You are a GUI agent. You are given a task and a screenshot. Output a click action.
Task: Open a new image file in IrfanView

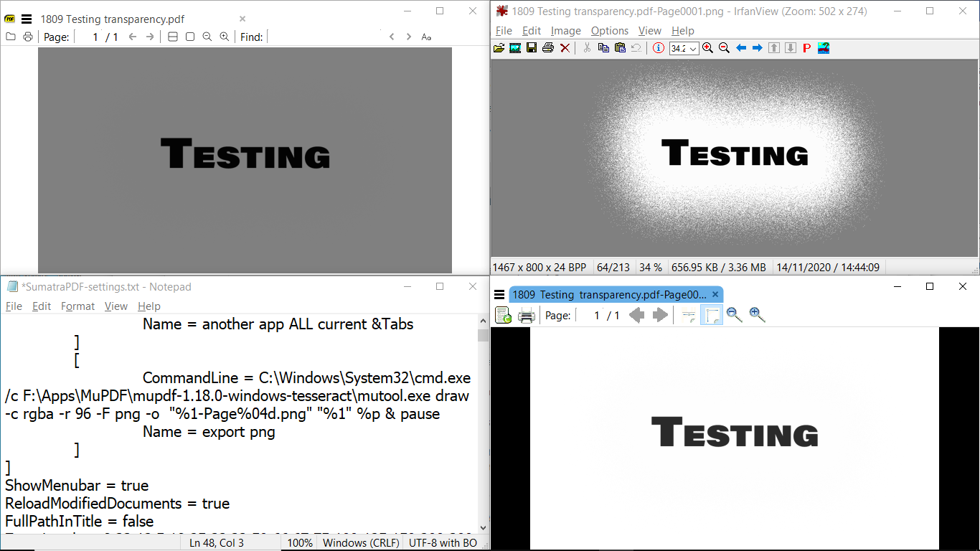(501, 48)
